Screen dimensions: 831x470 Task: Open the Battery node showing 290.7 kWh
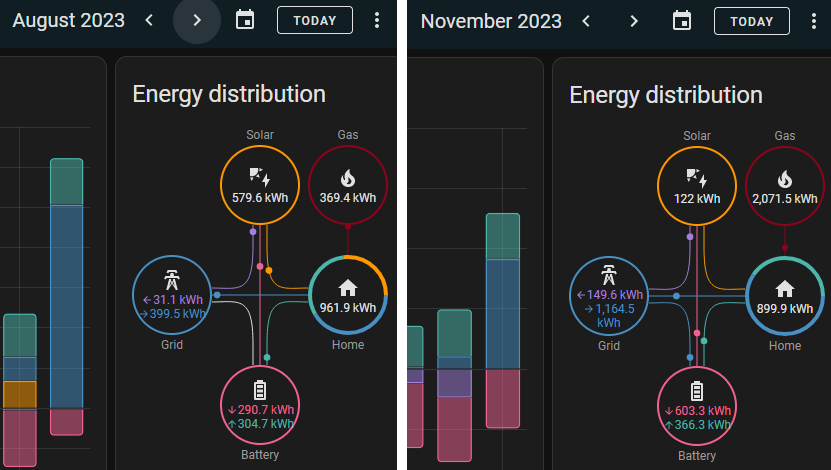[x=260, y=406]
